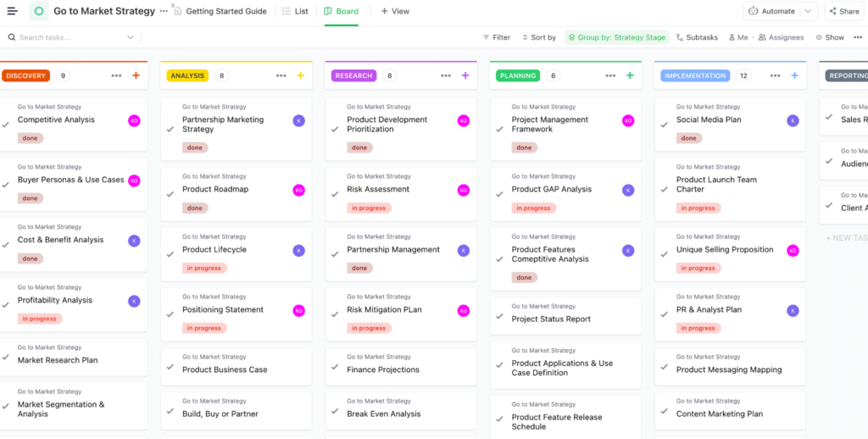Click assignee avatar on Project Management Framework card

click(x=628, y=120)
